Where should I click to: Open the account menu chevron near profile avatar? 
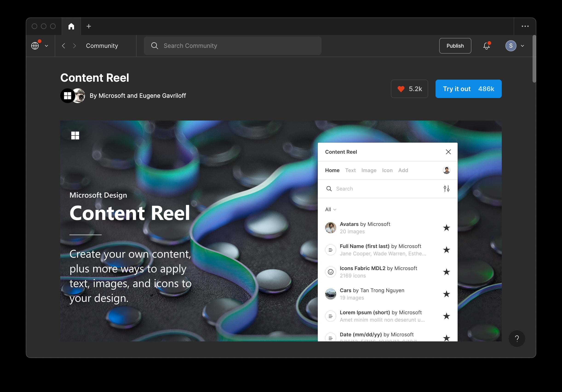523,46
